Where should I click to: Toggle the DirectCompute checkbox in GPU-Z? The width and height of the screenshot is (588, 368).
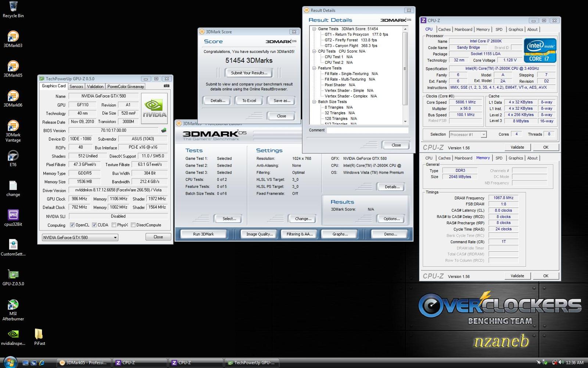pos(133,225)
